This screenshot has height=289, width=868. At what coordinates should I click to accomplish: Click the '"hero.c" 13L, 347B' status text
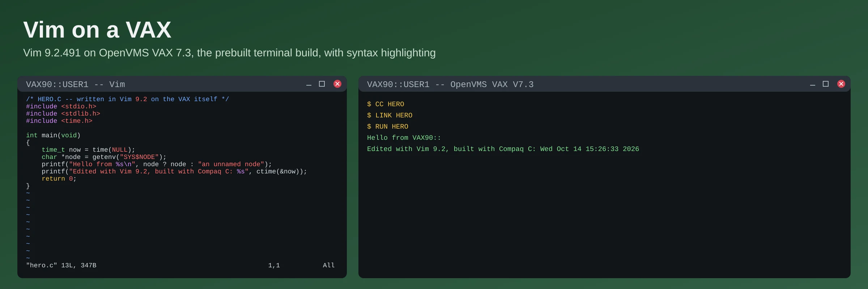pos(61,265)
